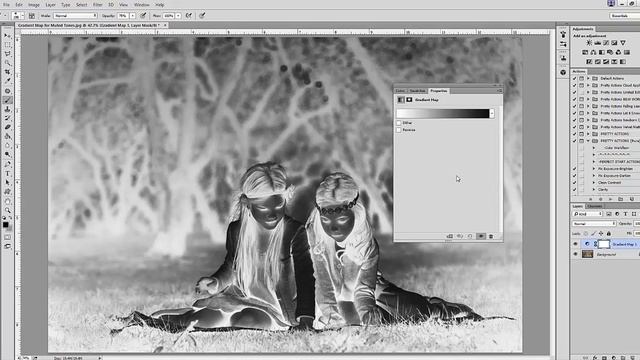Select the Gradient Map 1 layer mask thumbnail

tap(604, 244)
